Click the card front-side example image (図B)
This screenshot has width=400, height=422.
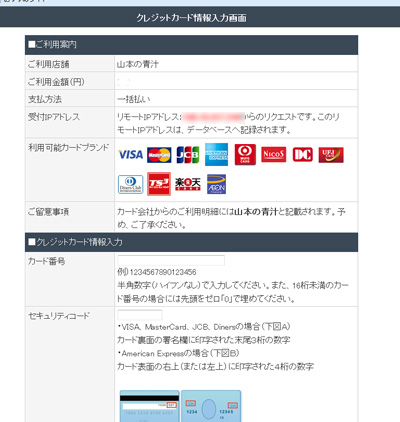pos(211,406)
